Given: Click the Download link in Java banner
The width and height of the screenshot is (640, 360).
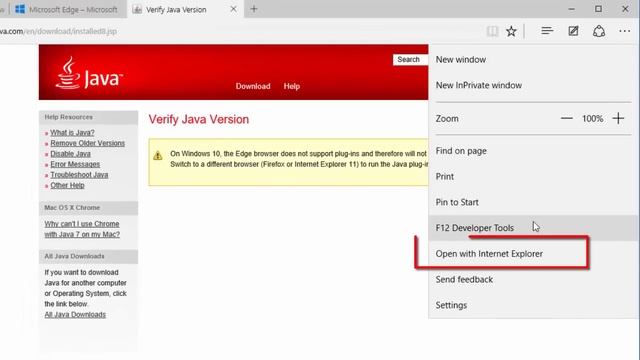Looking at the screenshot, I should (x=253, y=86).
